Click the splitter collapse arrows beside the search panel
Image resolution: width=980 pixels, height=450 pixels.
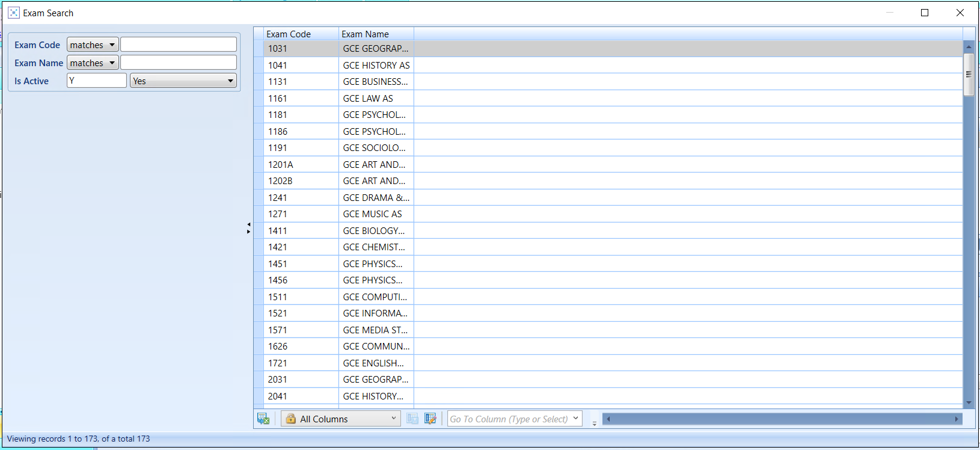(x=248, y=228)
